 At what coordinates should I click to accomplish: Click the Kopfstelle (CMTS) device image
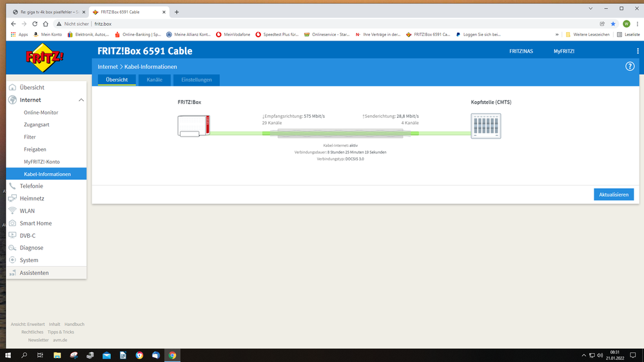click(x=486, y=126)
